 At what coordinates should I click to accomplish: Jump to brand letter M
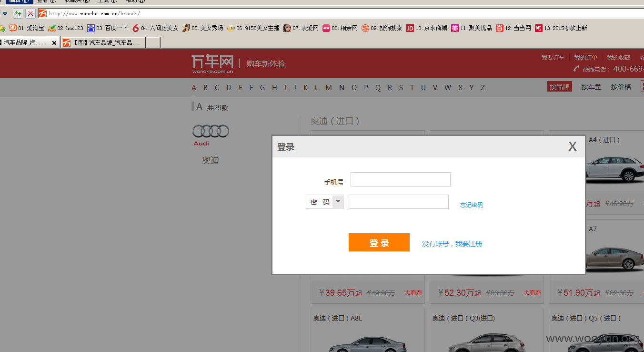(x=329, y=87)
